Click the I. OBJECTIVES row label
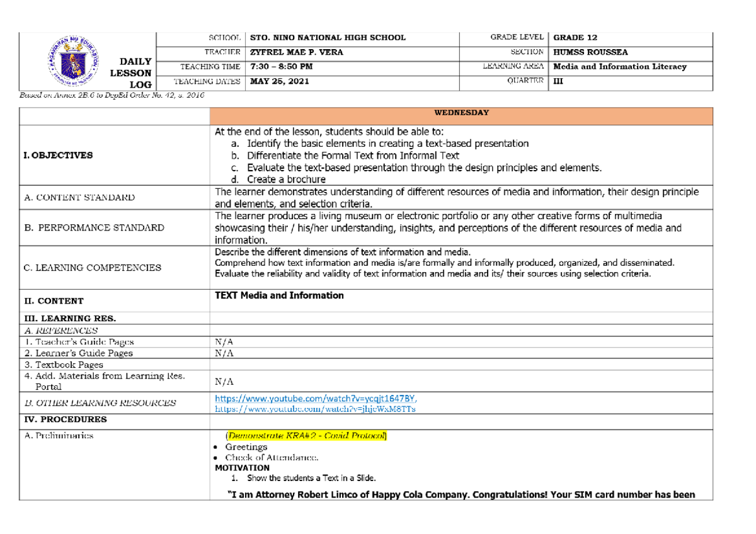This screenshot has height=534, width=756. pyautogui.click(x=58, y=155)
